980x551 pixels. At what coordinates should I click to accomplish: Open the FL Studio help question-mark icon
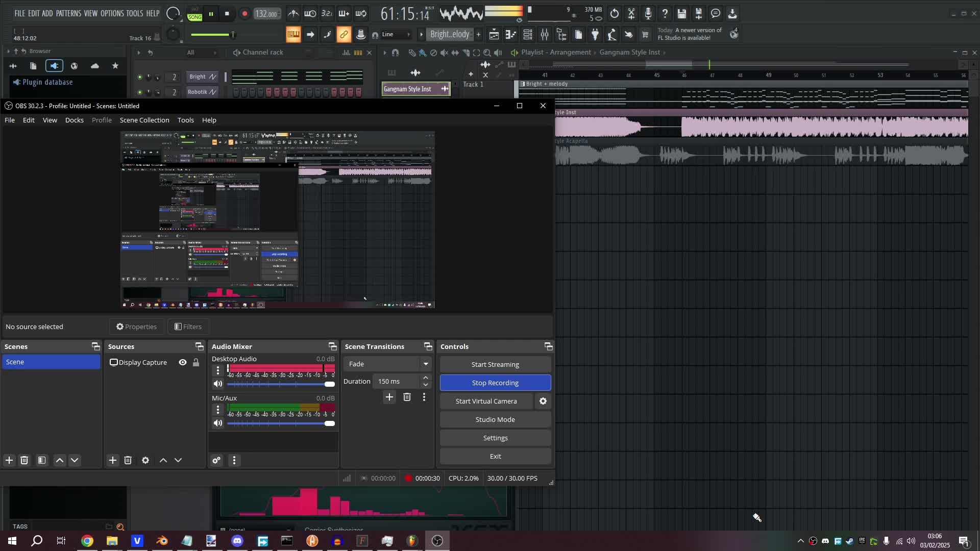click(665, 14)
